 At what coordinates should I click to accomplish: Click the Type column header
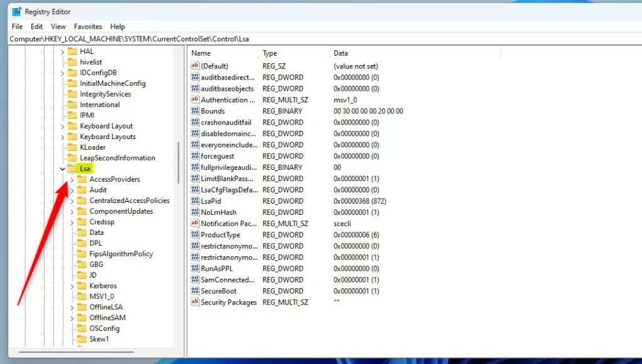coord(294,53)
